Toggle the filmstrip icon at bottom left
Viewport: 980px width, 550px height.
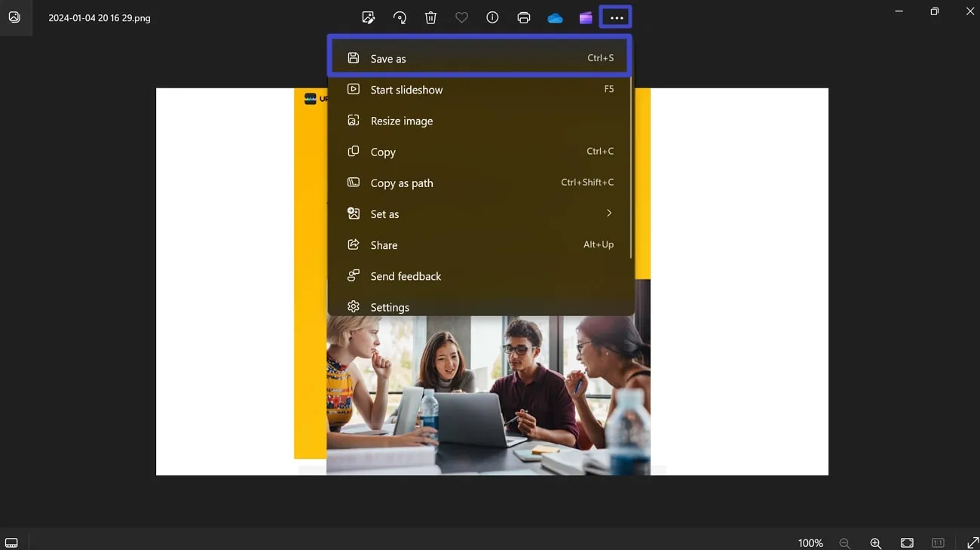[x=12, y=542]
